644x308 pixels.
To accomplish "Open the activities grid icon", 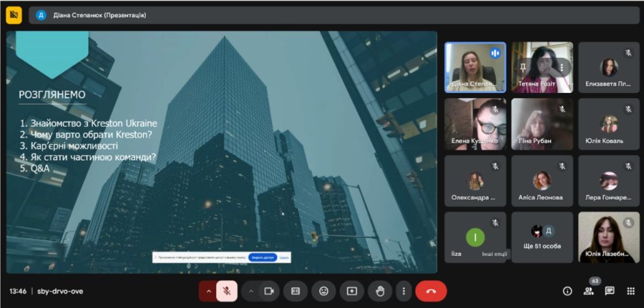I will 631,291.
